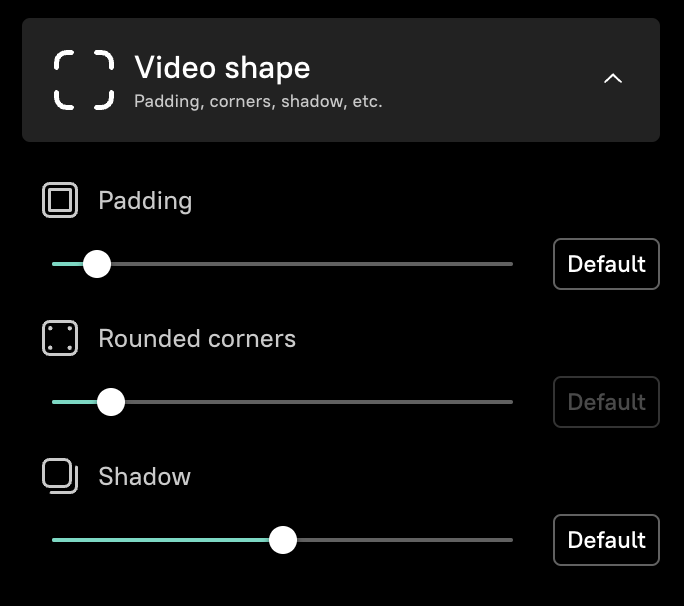684x606 pixels.
Task: Click the Shadow icon
Action: tap(60, 476)
